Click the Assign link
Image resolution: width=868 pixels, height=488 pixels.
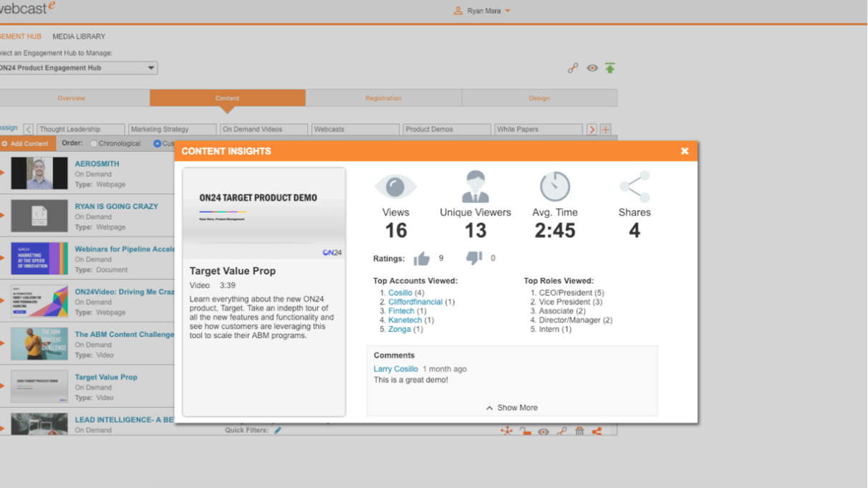click(9, 128)
